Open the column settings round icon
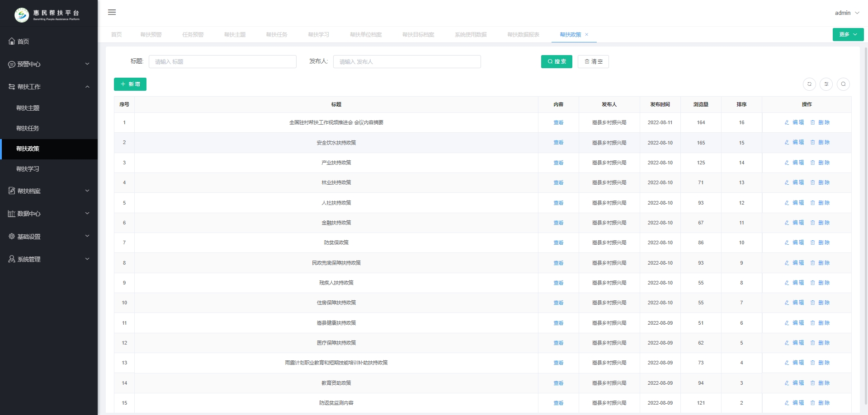The width and height of the screenshot is (868, 415). (x=826, y=84)
